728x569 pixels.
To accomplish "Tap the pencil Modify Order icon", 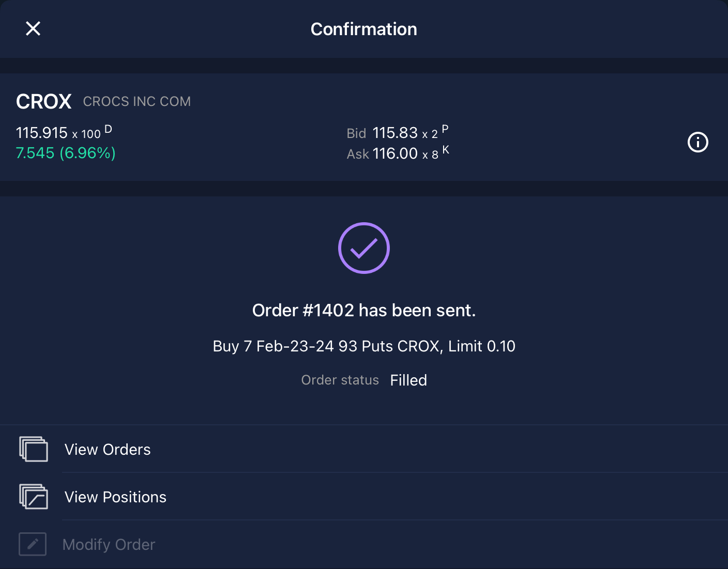I will [x=33, y=544].
